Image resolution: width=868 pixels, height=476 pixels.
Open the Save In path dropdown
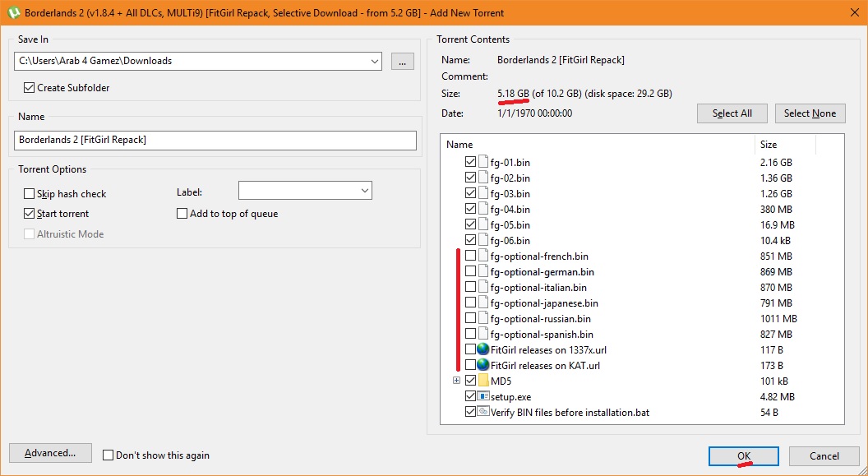[x=374, y=61]
